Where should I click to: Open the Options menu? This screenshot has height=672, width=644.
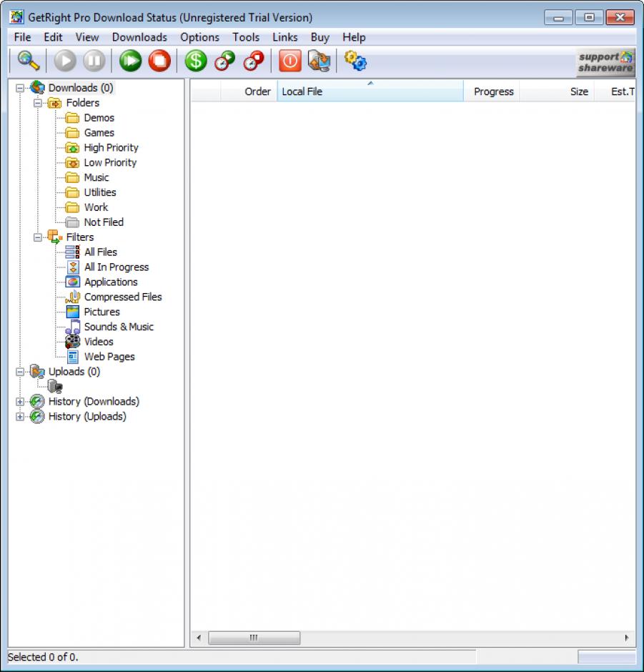coord(199,37)
